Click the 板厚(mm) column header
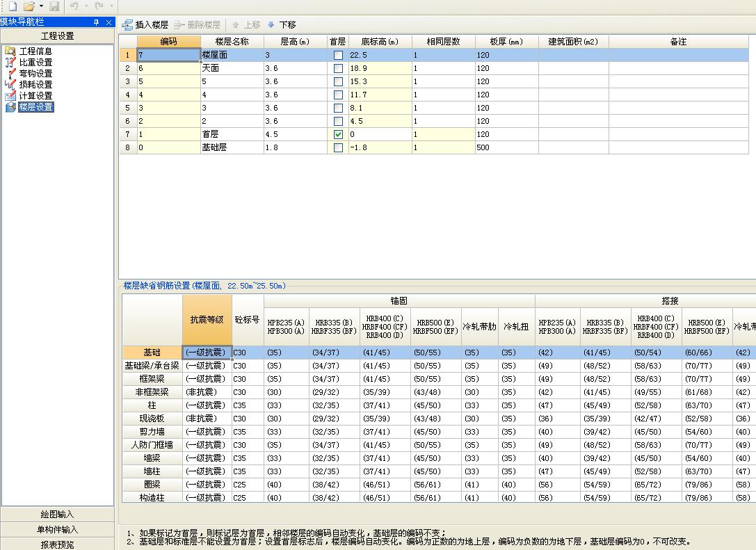Image resolution: width=756 pixels, height=550 pixels. [x=506, y=42]
